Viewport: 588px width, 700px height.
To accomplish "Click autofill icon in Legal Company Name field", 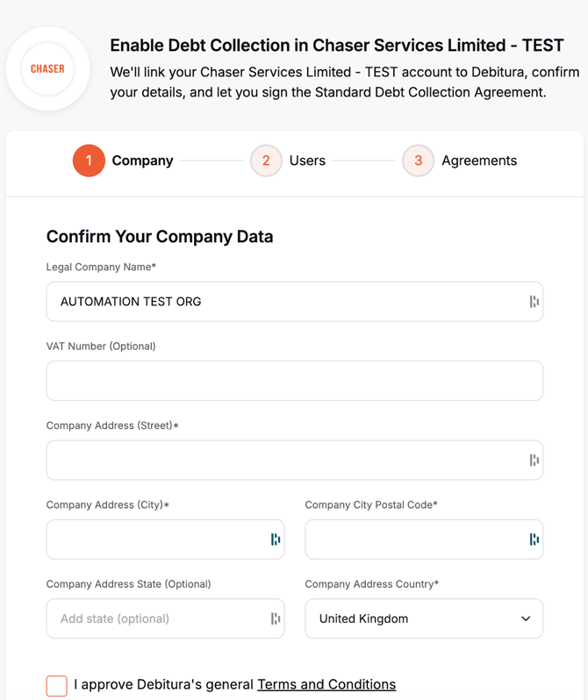I will tap(534, 302).
